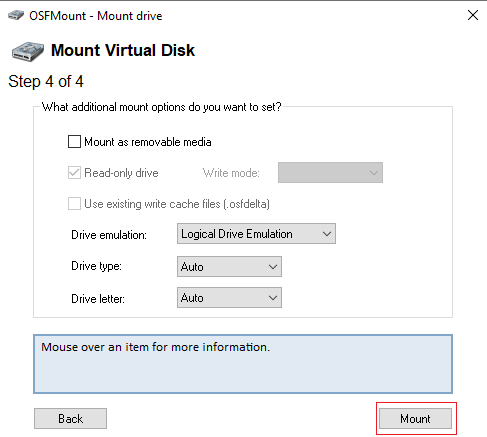The image size is (487, 437).
Task: Open the Drive emulation dropdown
Action: click(x=256, y=234)
